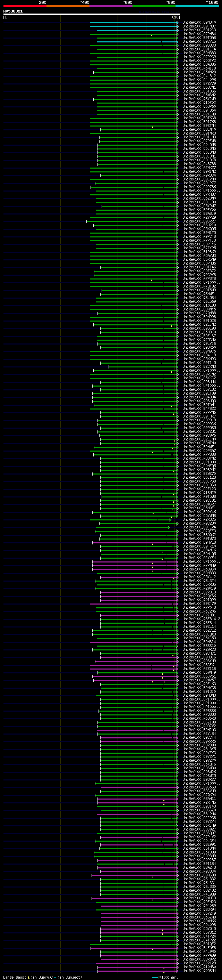Click the shortened arrowhead on UniRef100_B9FLV4 row
Viewport: 222px width, 980px height.
[x=169, y=527]
